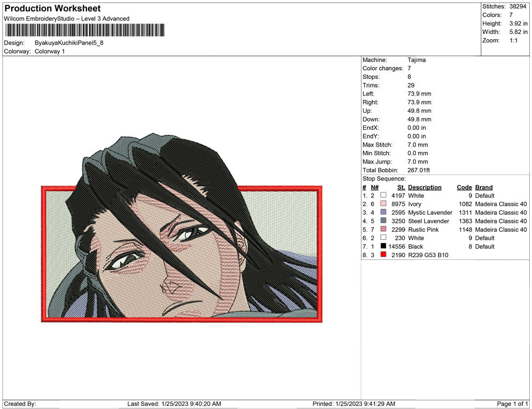Click the Stops value 8
Viewport: 532px width, 409px height.
409,77
